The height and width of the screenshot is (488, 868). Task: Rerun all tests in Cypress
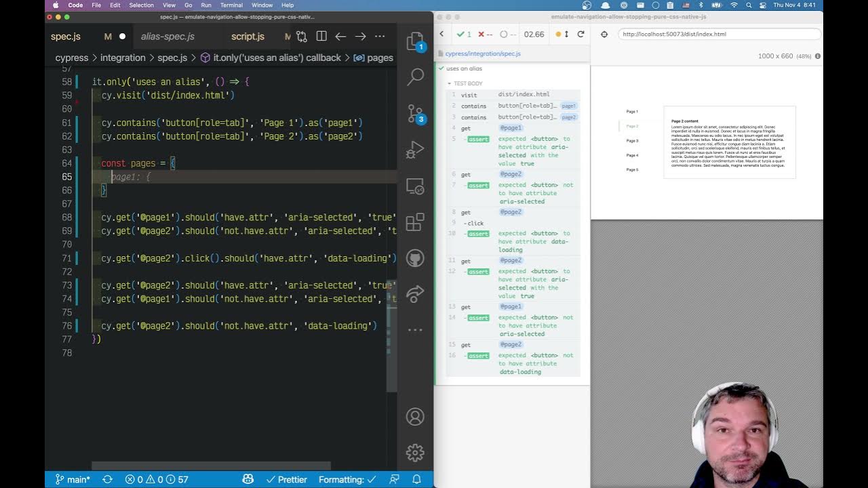(580, 34)
